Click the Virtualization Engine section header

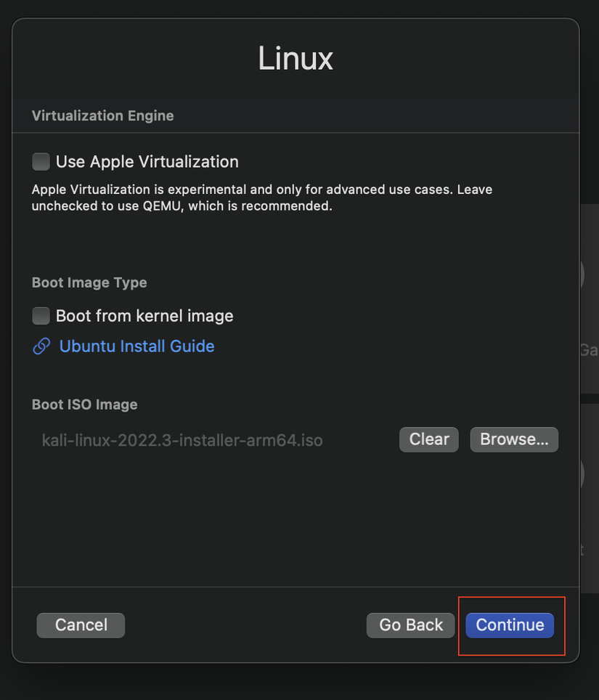point(103,115)
